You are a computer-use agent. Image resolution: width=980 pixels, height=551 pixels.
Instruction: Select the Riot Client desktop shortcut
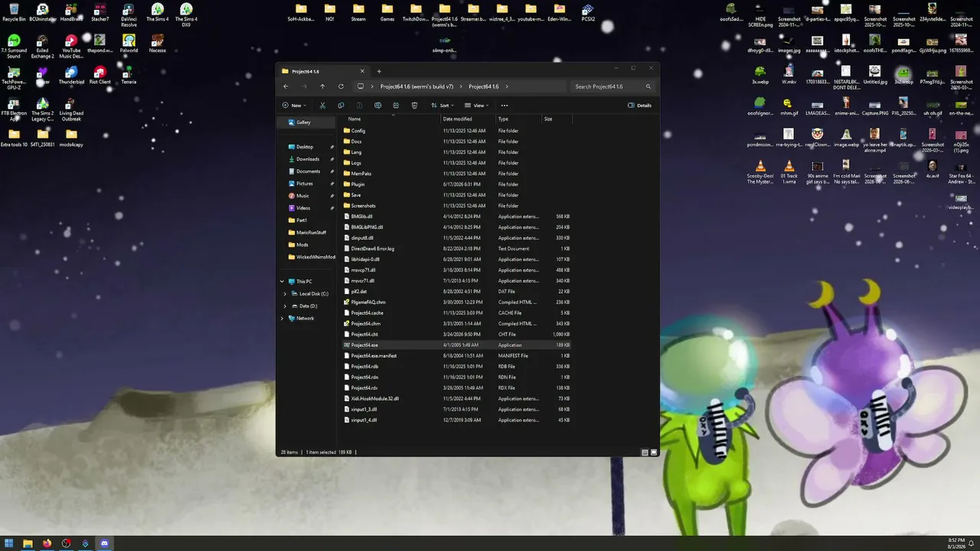(100, 74)
